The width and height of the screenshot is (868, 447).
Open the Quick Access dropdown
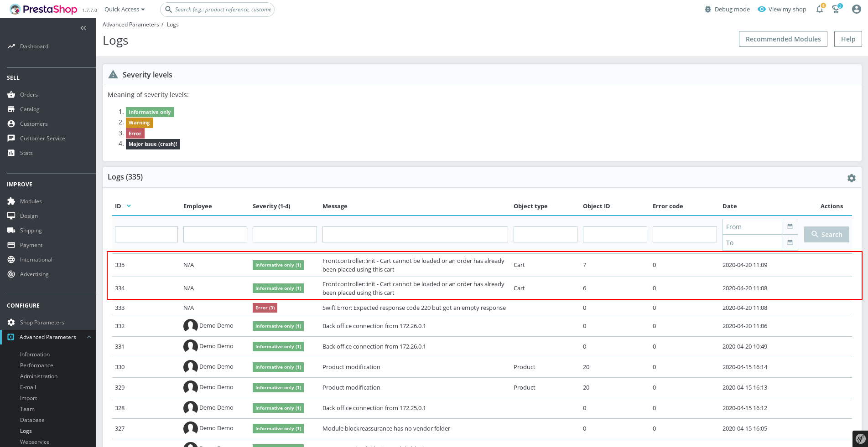point(125,9)
